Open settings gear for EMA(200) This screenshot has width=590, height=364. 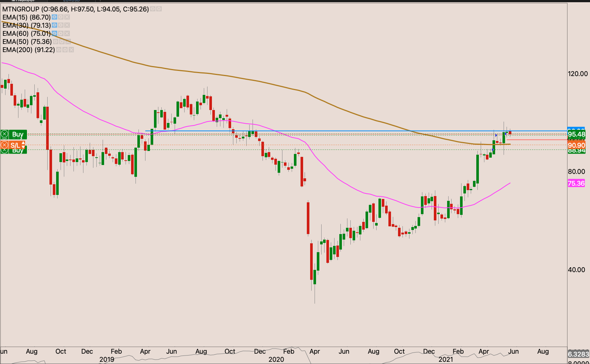[65, 49]
